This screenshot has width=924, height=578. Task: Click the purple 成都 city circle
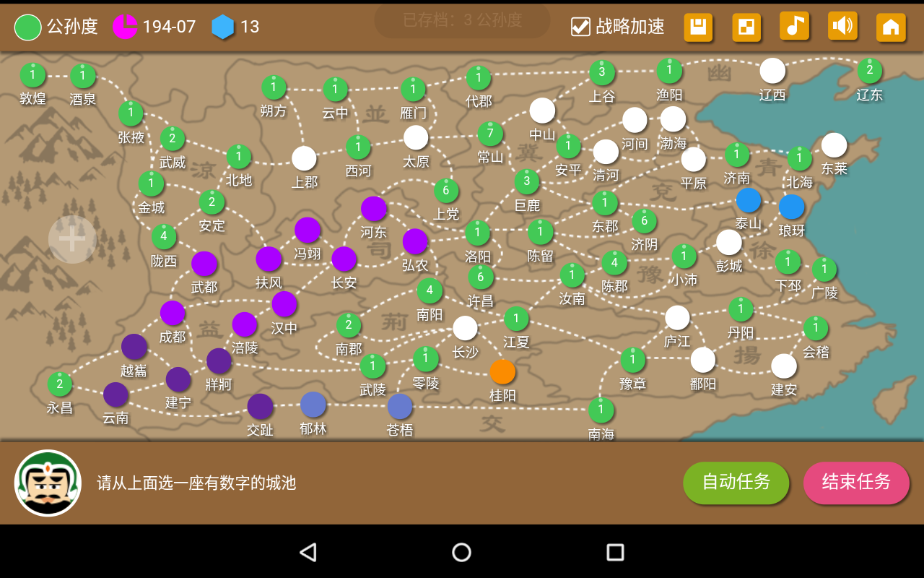(173, 314)
